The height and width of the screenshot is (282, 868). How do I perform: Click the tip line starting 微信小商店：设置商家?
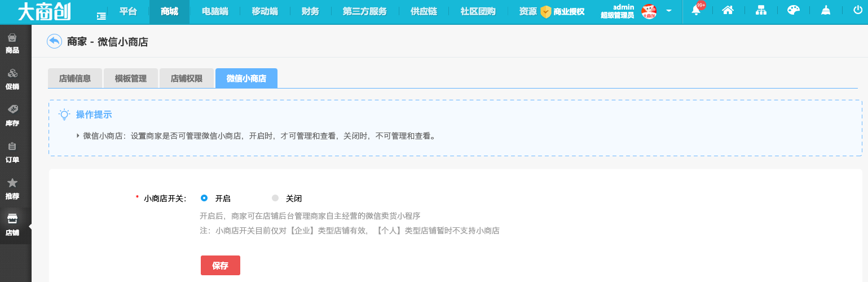coord(259,136)
